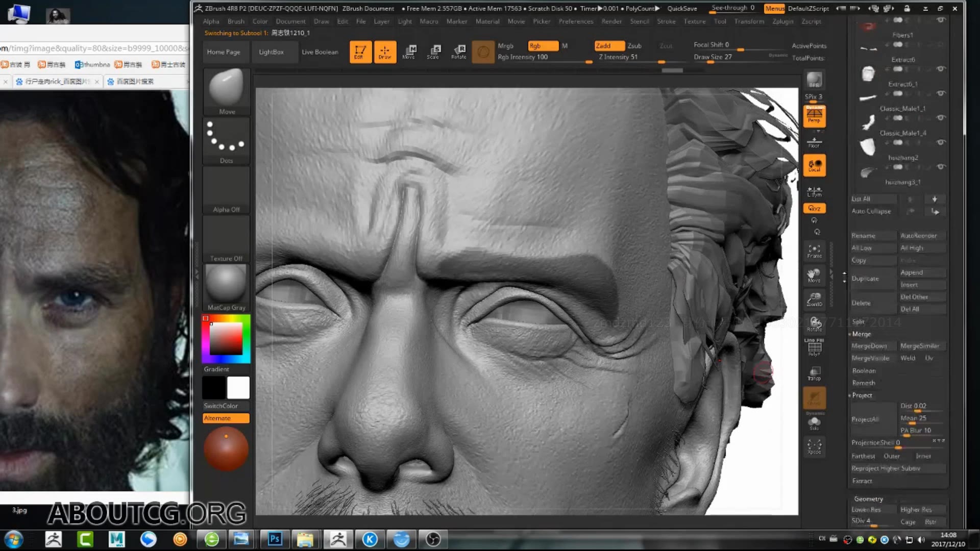Viewport: 980px width, 551px height.
Task: Open the Preferences menu
Action: tap(576, 21)
